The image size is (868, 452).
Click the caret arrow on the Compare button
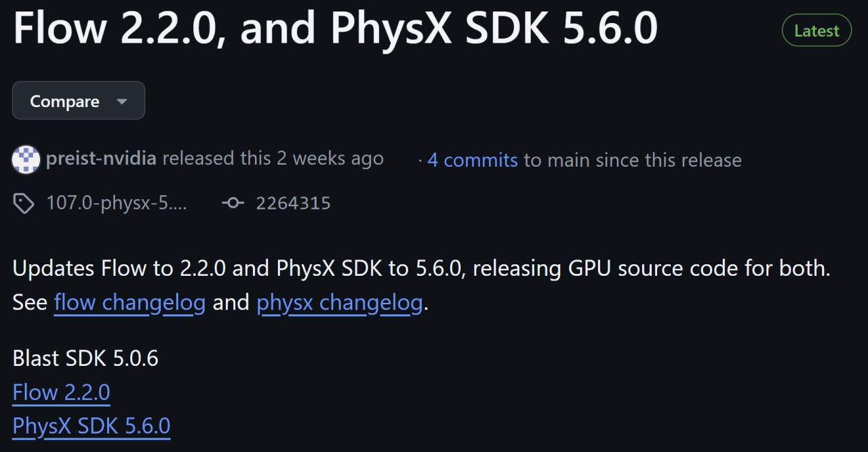pos(122,102)
